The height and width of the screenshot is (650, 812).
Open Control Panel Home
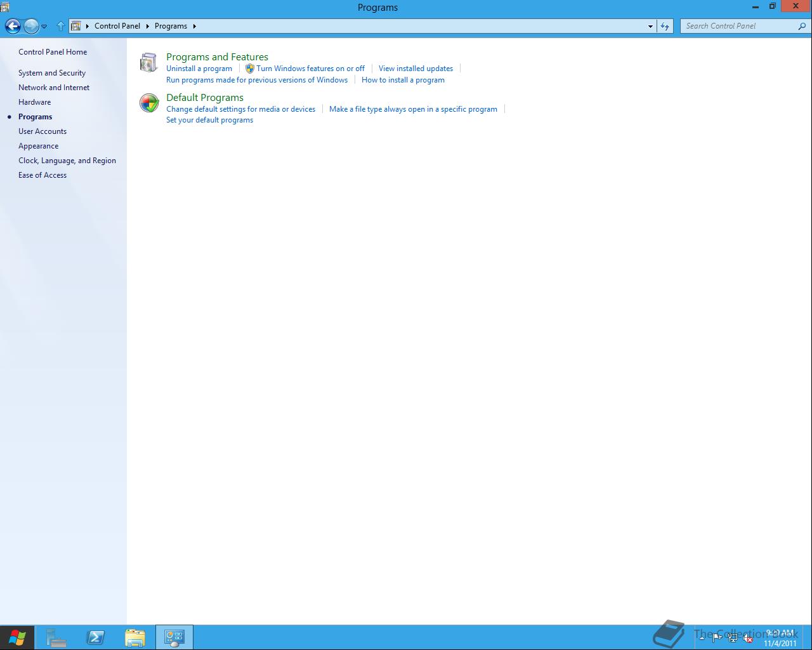(x=53, y=52)
